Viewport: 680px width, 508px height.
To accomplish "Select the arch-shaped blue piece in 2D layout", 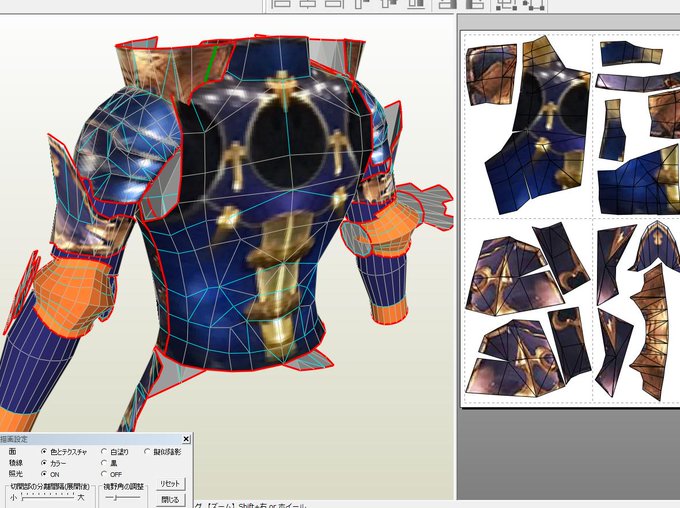I will pos(656,245).
